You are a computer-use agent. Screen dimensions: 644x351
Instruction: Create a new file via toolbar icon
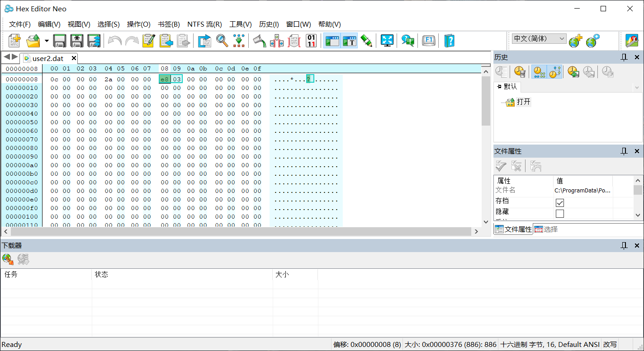pos(15,41)
